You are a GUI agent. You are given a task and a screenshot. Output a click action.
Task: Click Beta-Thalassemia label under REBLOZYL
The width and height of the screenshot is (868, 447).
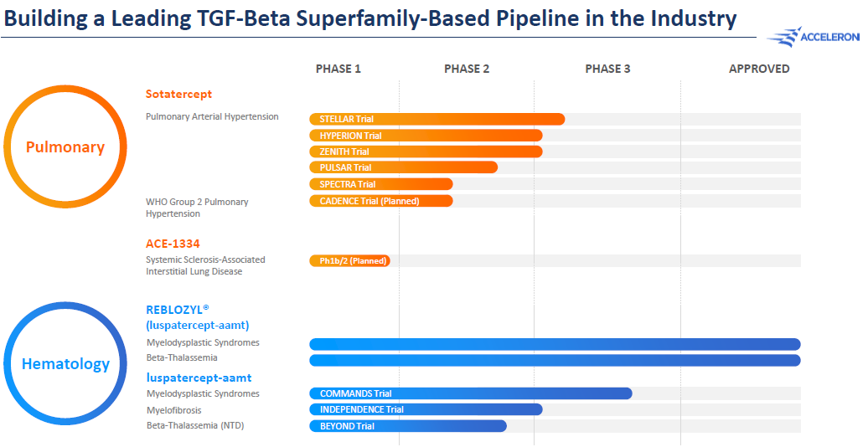[x=182, y=358]
